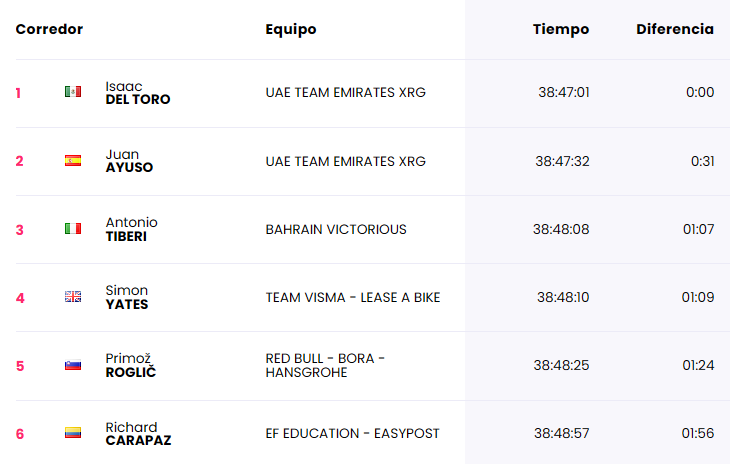Select rider Antonio TIBERI

[131, 229]
